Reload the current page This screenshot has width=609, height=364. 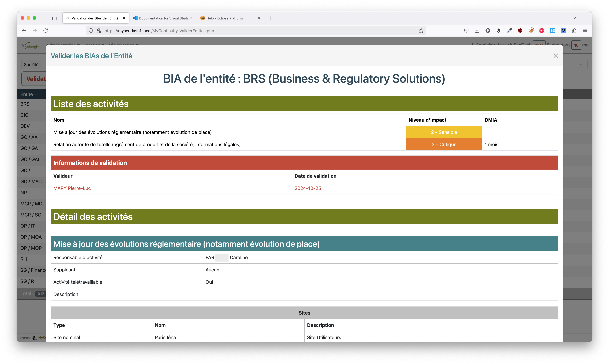46,31
